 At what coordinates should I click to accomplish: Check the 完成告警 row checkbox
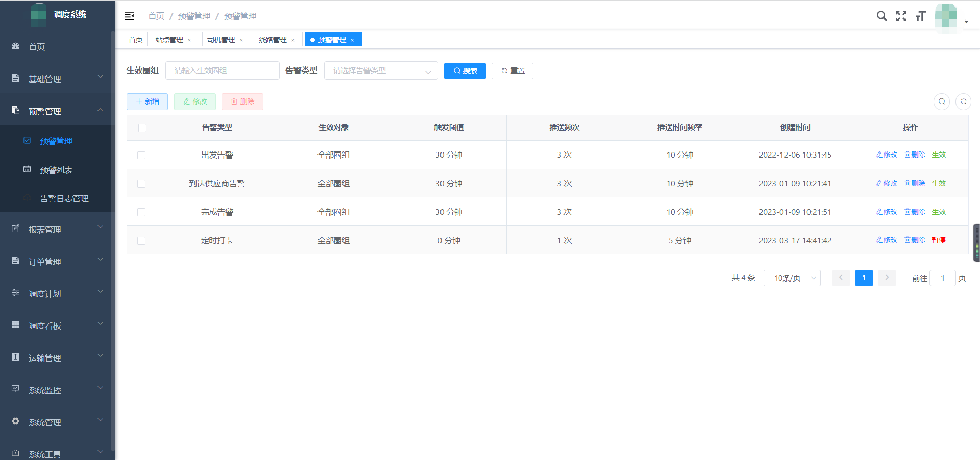click(x=141, y=212)
